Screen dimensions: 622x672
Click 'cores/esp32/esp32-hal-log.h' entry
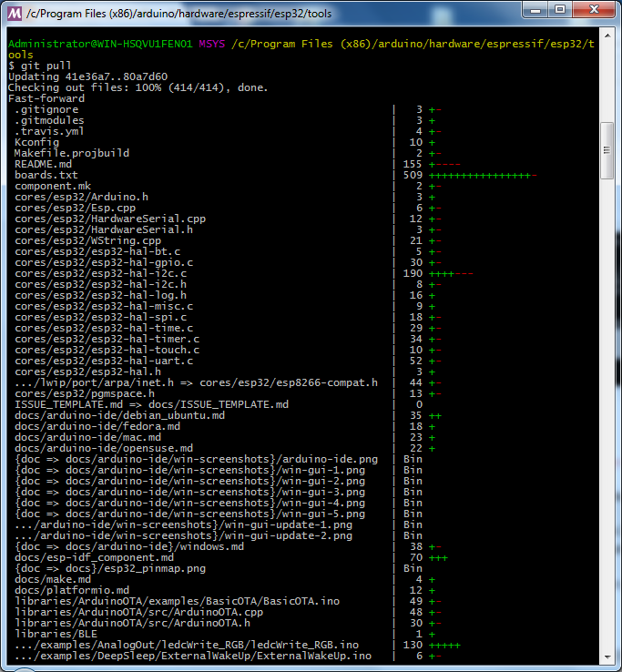101,295
